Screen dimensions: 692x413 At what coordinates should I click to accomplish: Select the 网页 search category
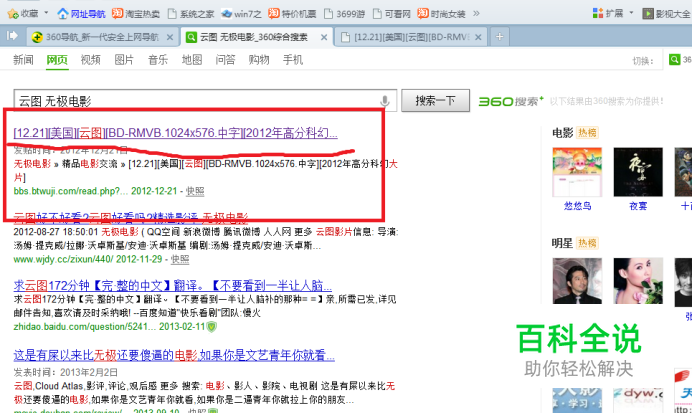coord(57,60)
